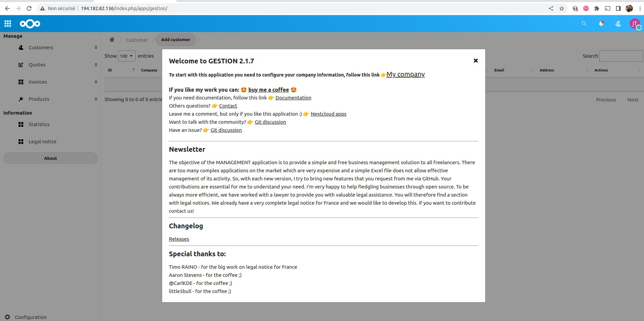Click the Chrome profile avatar
The image size is (644, 321).
coord(629,8)
